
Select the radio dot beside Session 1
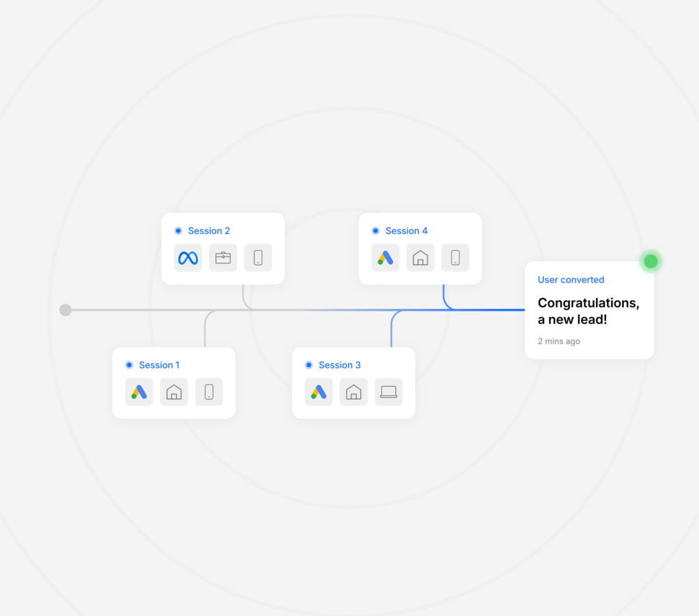(x=129, y=365)
